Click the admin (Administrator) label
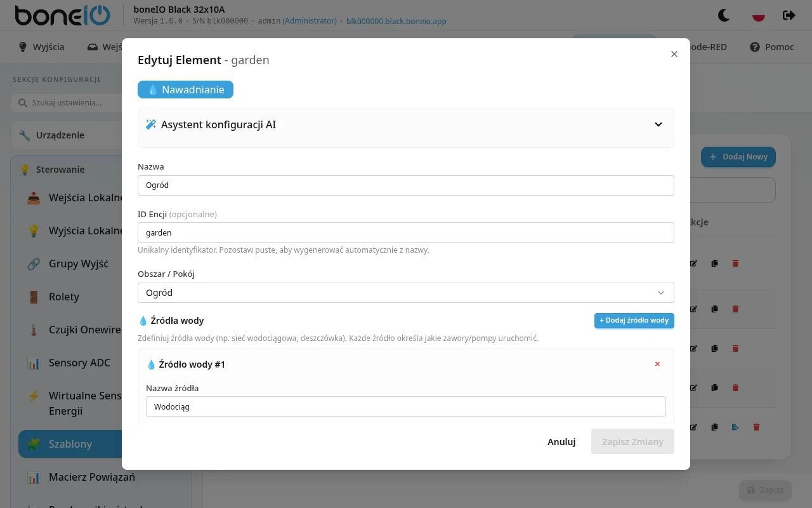 tap(298, 21)
